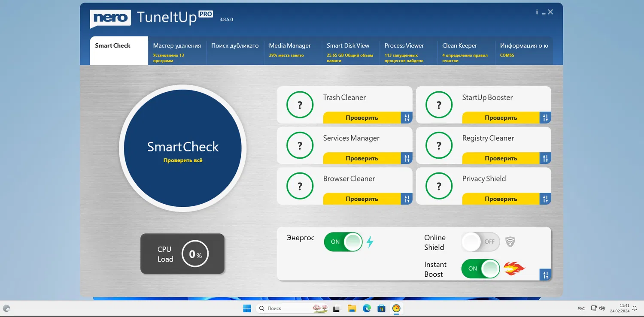644x317 pixels.
Task: Switch to the Smart Check tab
Action: coord(119,51)
